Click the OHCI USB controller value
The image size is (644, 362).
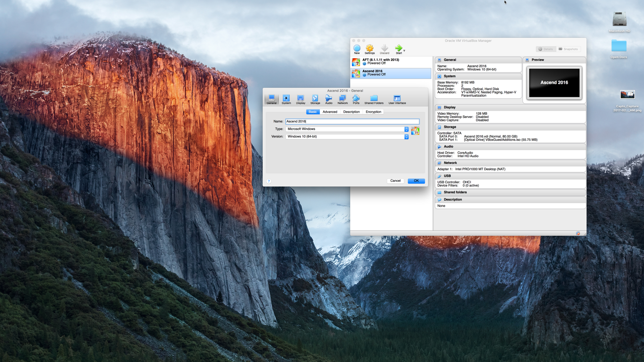coord(467,182)
